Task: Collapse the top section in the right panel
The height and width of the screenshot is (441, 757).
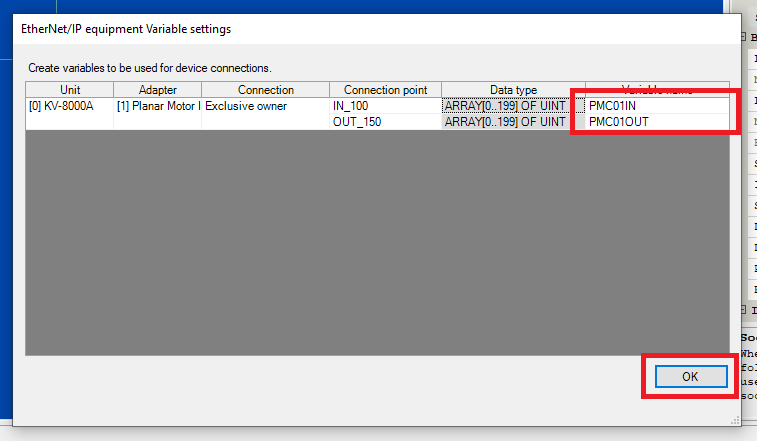Action: [x=746, y=37]
